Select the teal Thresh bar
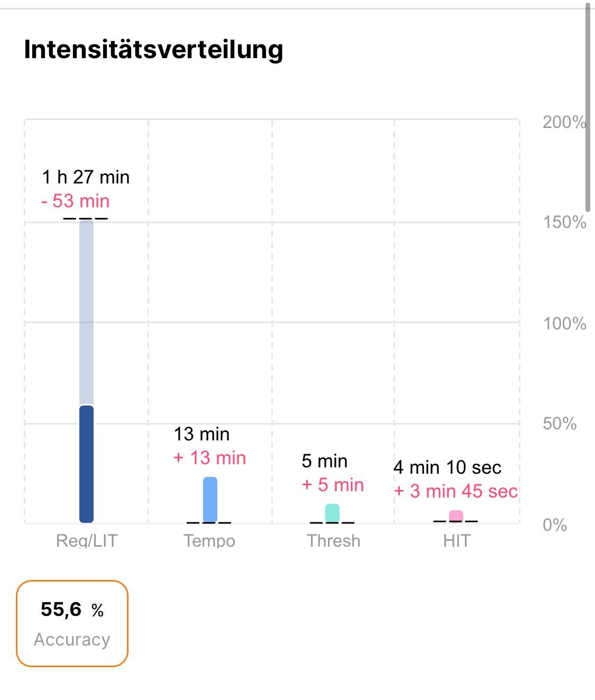Screen dimensions: 595x700 pos(332,513)
